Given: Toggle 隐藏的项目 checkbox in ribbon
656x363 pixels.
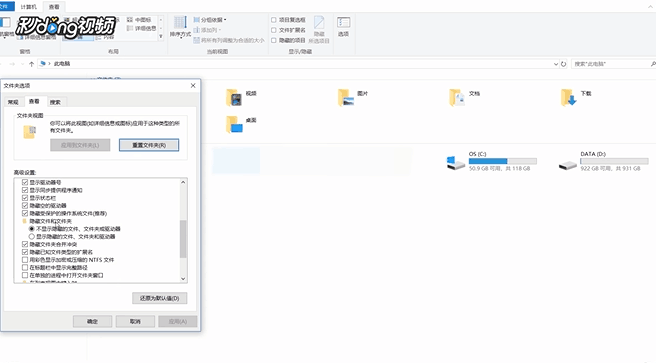Looking at the screenshot, I should (x=274, y=41).
